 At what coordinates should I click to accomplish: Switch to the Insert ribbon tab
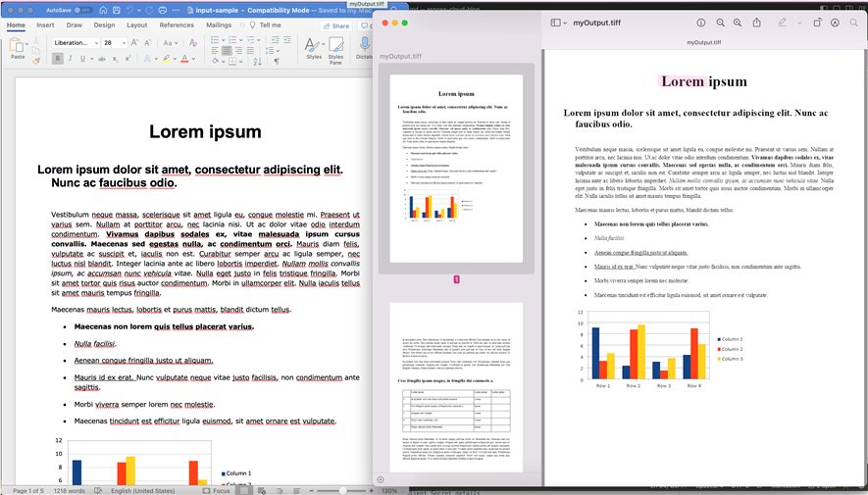[x=45, y=25]
